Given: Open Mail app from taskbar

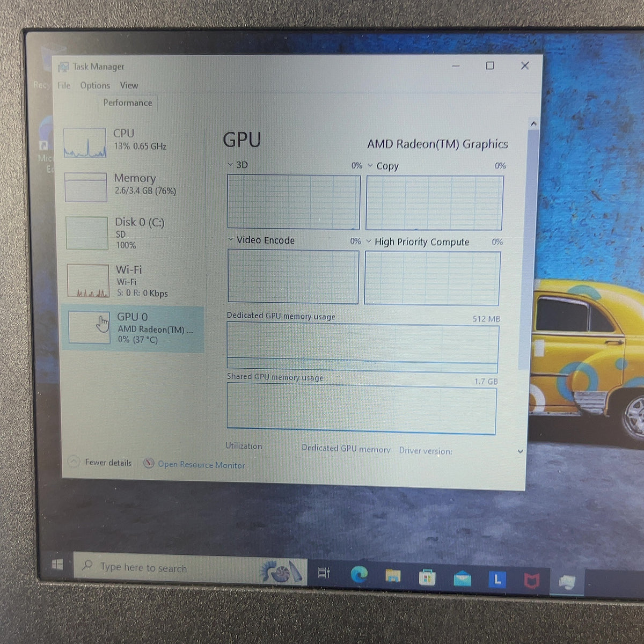Looking at the screenshot, I should point(462,578).
